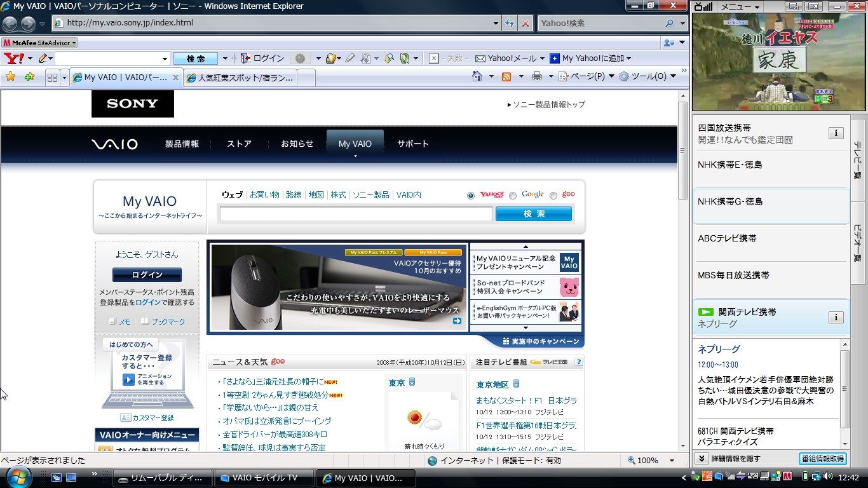Screen dimensions: 868x488
Task: Click the Add to Favorites star-plus icon
Action: [29, 77]
